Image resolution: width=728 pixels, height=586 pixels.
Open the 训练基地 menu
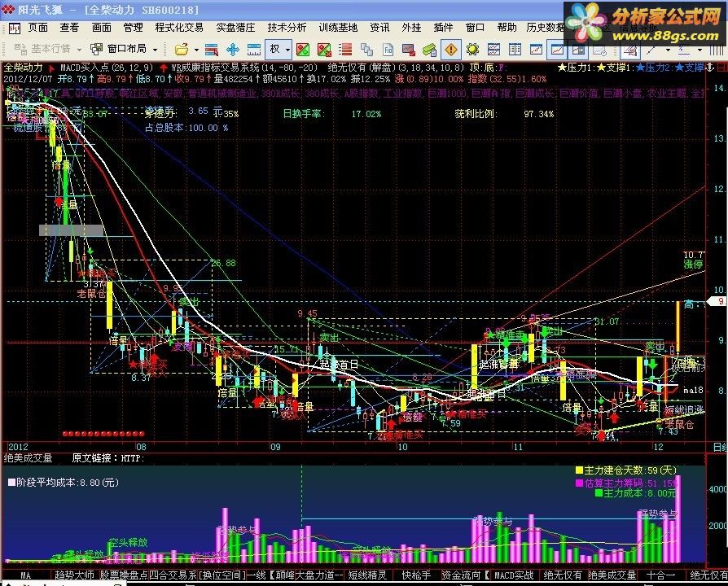pos(339,28)
